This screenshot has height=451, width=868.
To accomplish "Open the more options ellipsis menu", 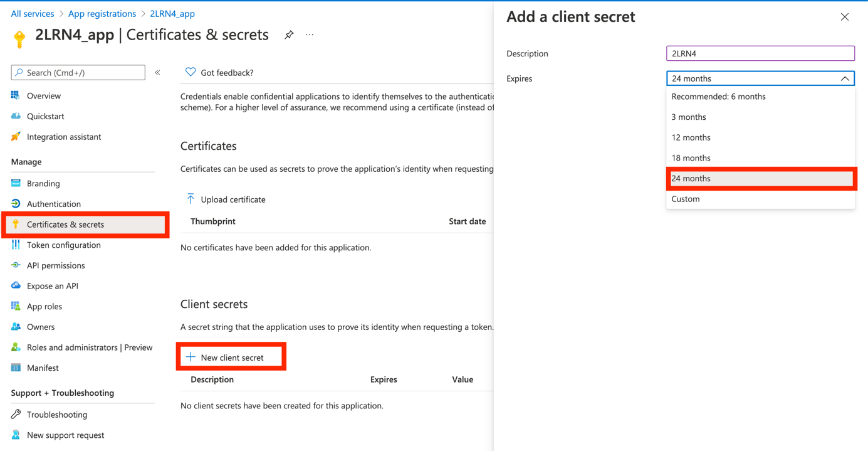I will coord(310,35).
